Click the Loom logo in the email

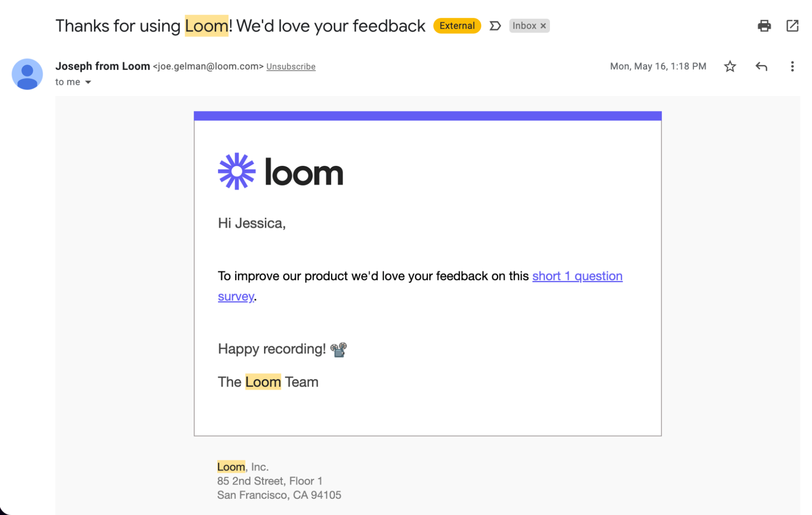click(280, 172)
